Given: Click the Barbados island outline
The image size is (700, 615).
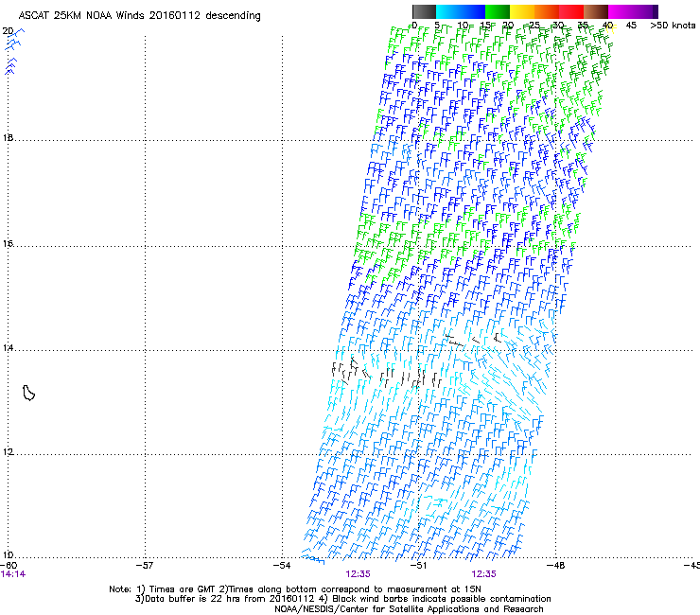Looking at the screenshot, I should 28,393.
